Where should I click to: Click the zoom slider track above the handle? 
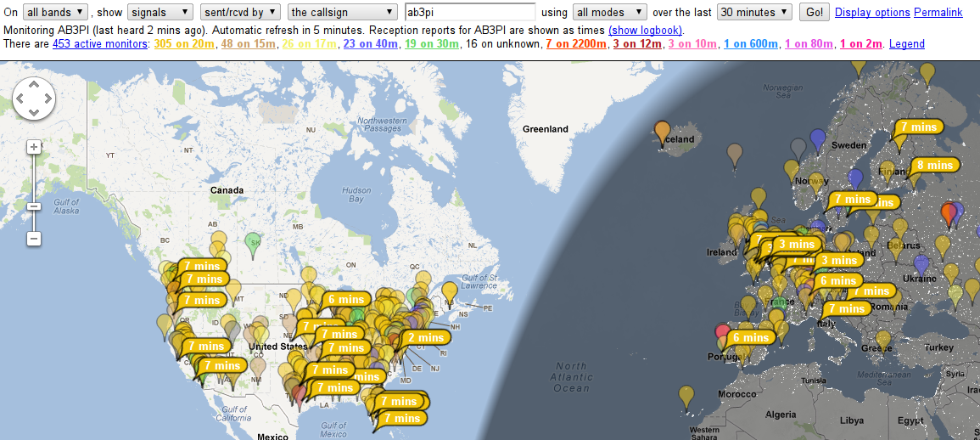pyautogui.click(x=35, y=178)
